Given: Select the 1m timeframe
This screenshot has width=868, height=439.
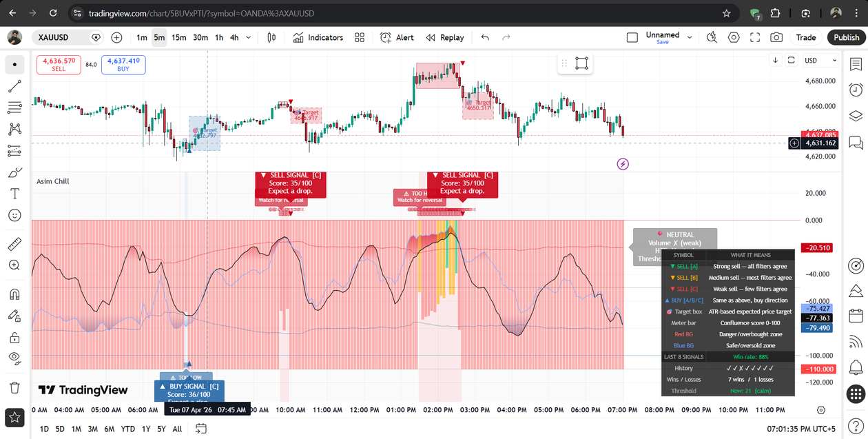Looking at the screenshot, I should tap(141, 37).
